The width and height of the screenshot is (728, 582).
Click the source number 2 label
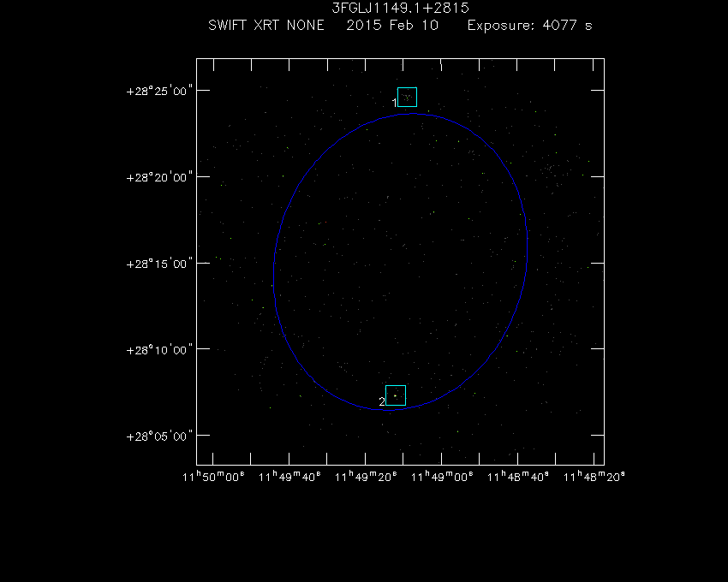click(x=382, y=402)
